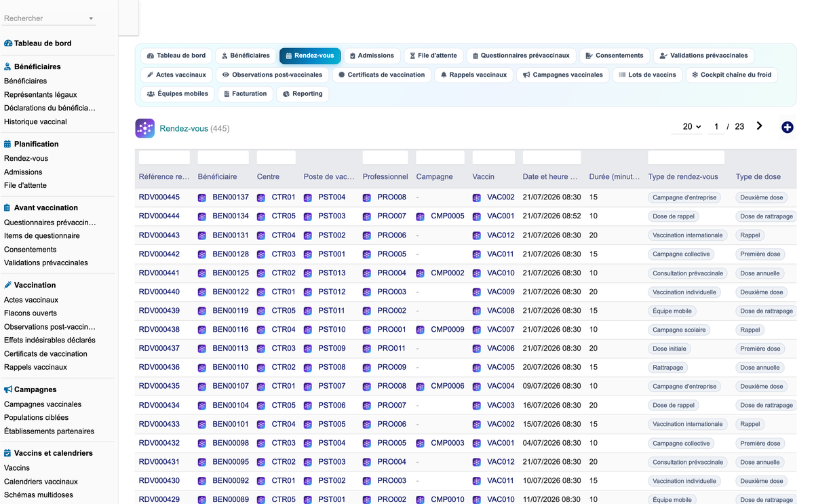
Task: Open appointment RDV000438
Action: coord(159,330)
